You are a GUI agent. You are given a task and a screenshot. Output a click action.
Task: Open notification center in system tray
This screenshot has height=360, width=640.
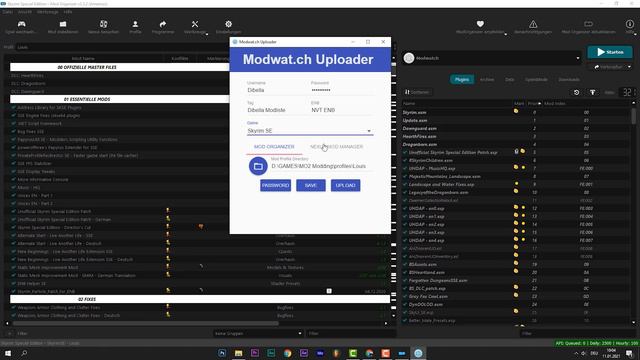click(x=629, y=353)
